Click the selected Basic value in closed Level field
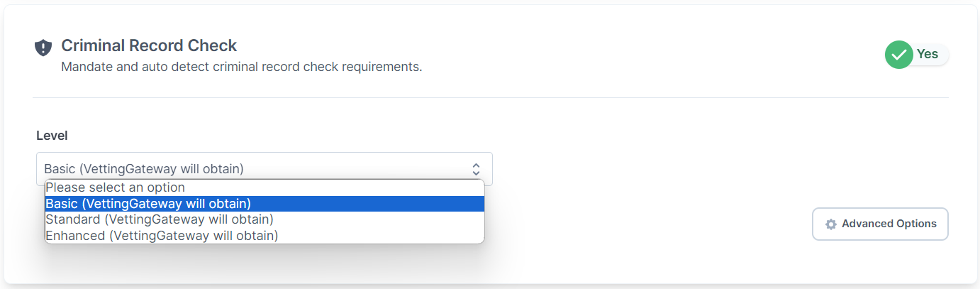 144,169
